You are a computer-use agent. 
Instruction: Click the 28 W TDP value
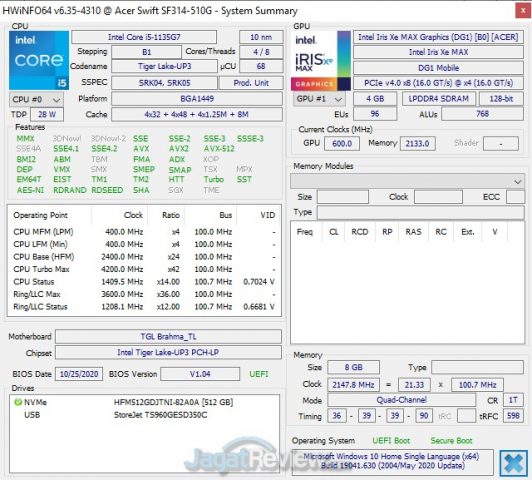47,114
